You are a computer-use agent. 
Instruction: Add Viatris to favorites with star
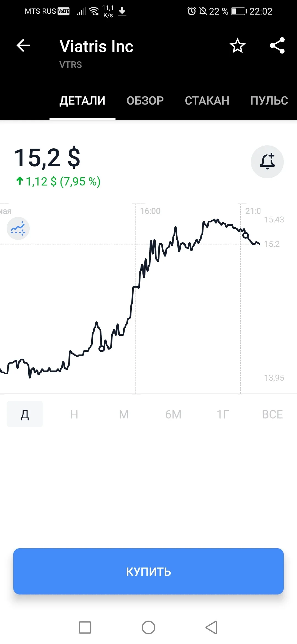tap(238, 45)
